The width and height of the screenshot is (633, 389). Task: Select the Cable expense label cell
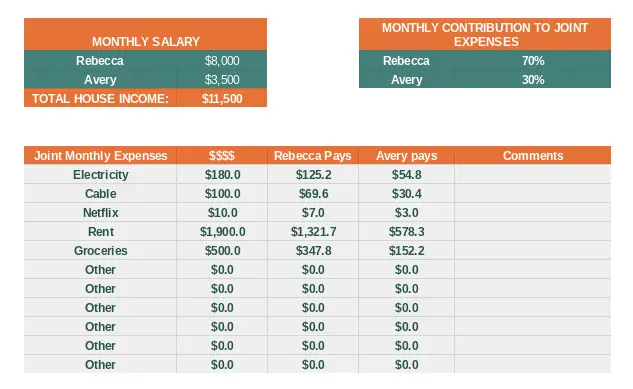coord(100,193)
